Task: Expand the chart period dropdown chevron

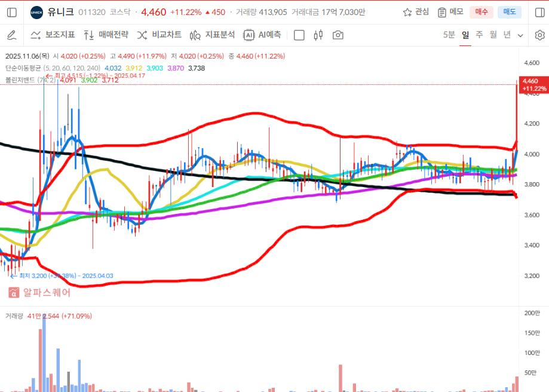Action: point(520,35)
